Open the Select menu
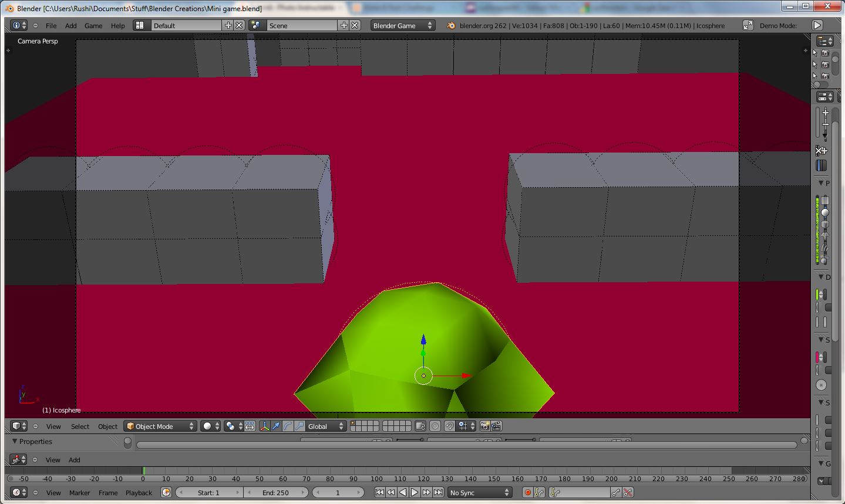845x504 pixels. tap(80, 427)
